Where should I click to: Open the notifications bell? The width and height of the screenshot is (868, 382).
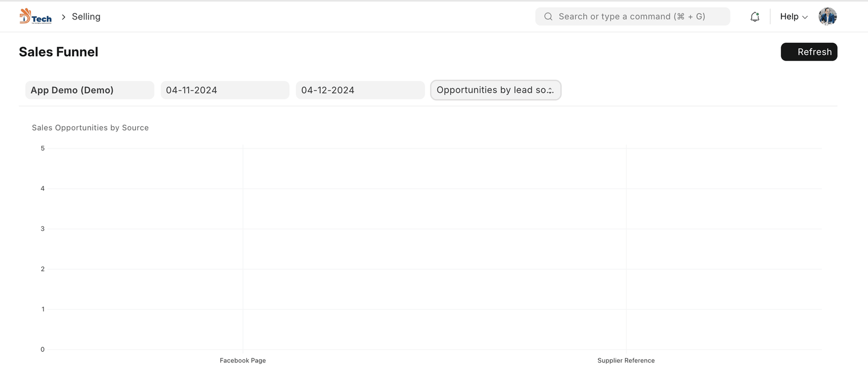point(755,17)
